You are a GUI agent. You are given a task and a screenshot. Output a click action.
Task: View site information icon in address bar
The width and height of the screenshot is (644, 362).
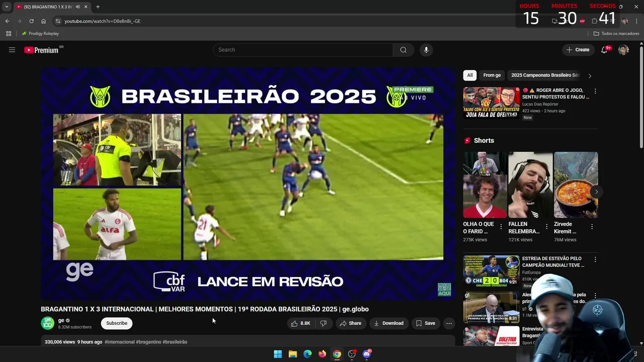tap(58, 21)
